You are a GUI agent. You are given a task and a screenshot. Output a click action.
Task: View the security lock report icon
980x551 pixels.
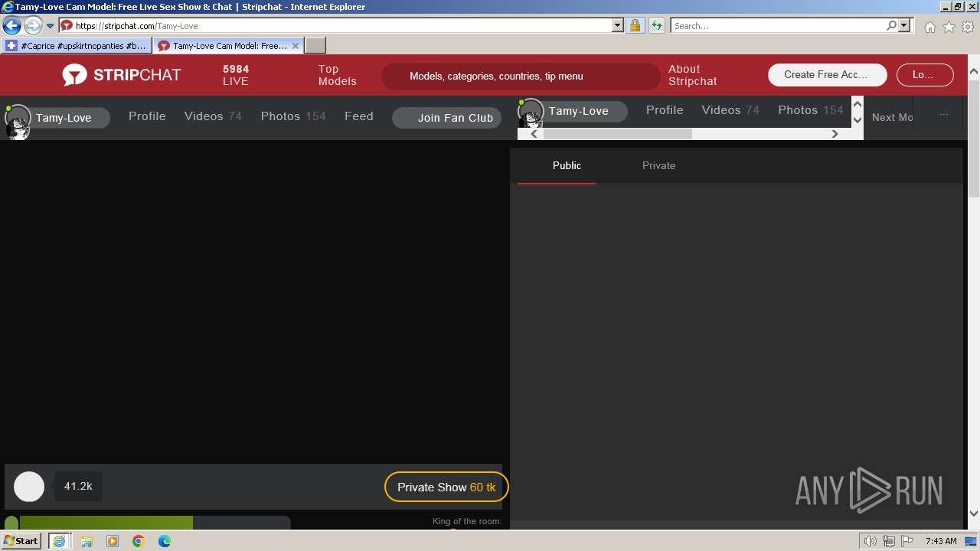click(635, 25)
